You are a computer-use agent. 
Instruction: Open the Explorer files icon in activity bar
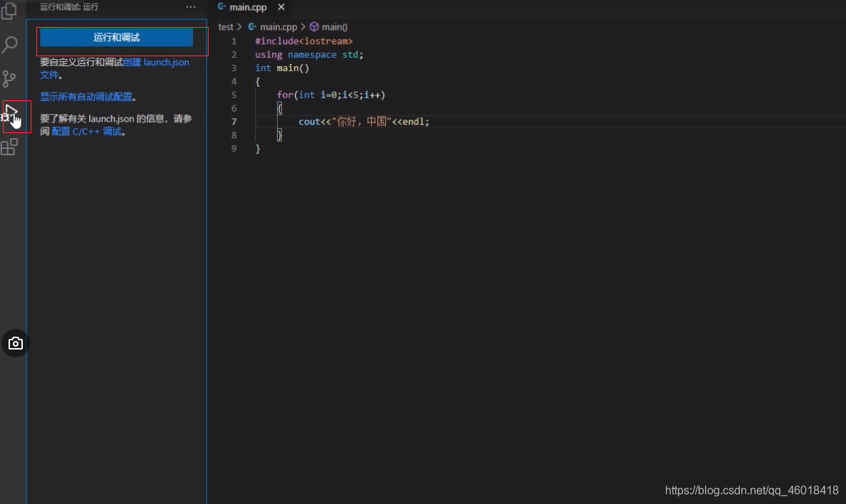[10, 11]
